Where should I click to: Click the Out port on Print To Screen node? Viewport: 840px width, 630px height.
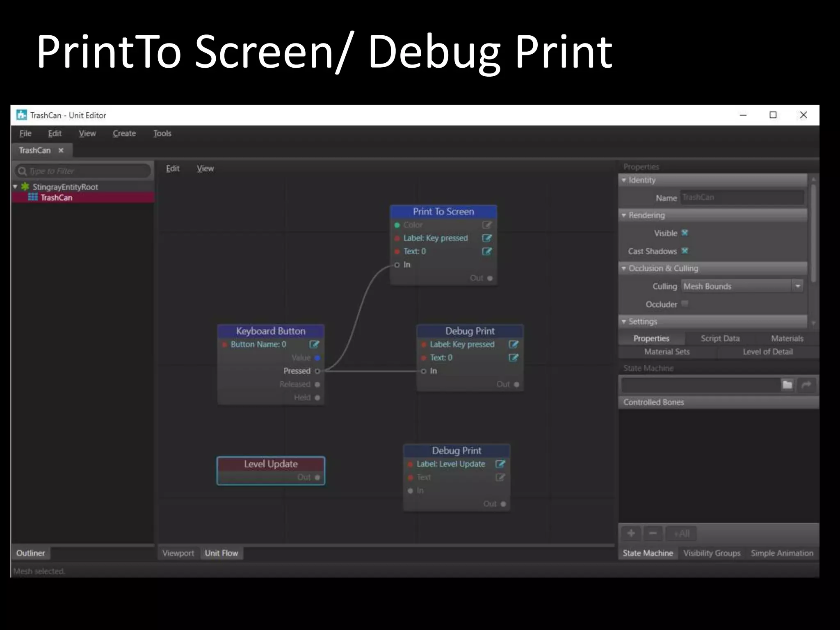click(x=490, y=278)
